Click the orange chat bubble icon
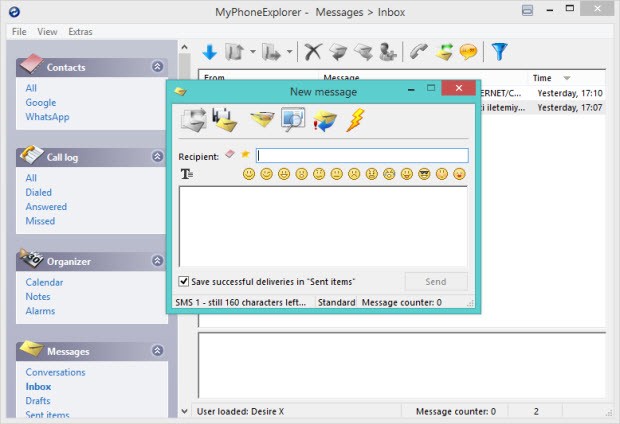The width and height of the screenshot is (620, 424). pyautogui.click(x=469, y=52)
